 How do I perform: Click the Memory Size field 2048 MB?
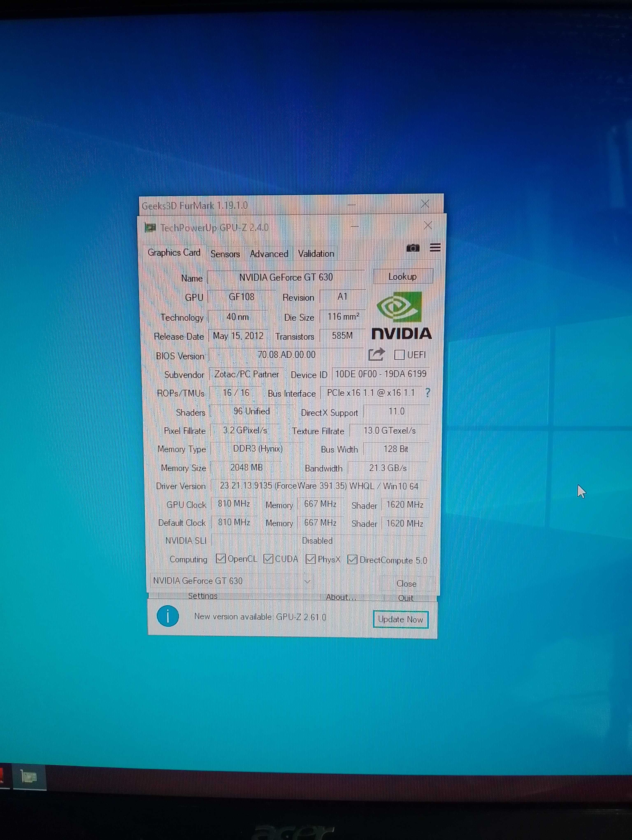246,468
